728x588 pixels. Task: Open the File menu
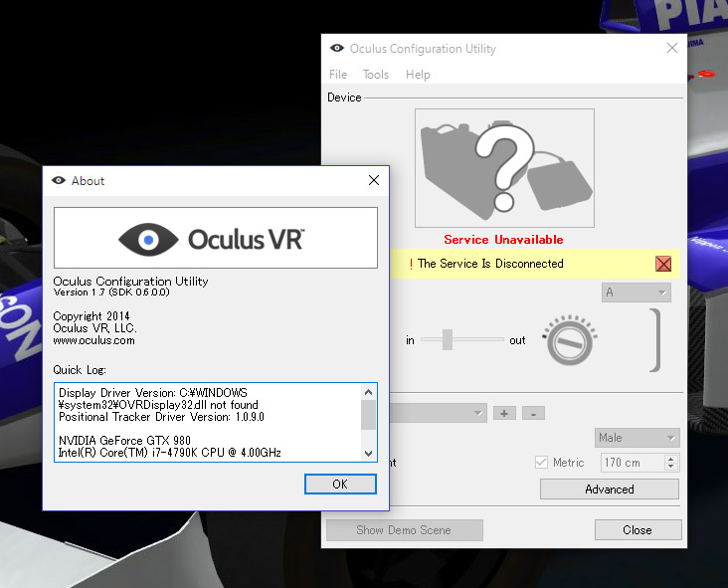pyautogui.click(x=338, y=75)
